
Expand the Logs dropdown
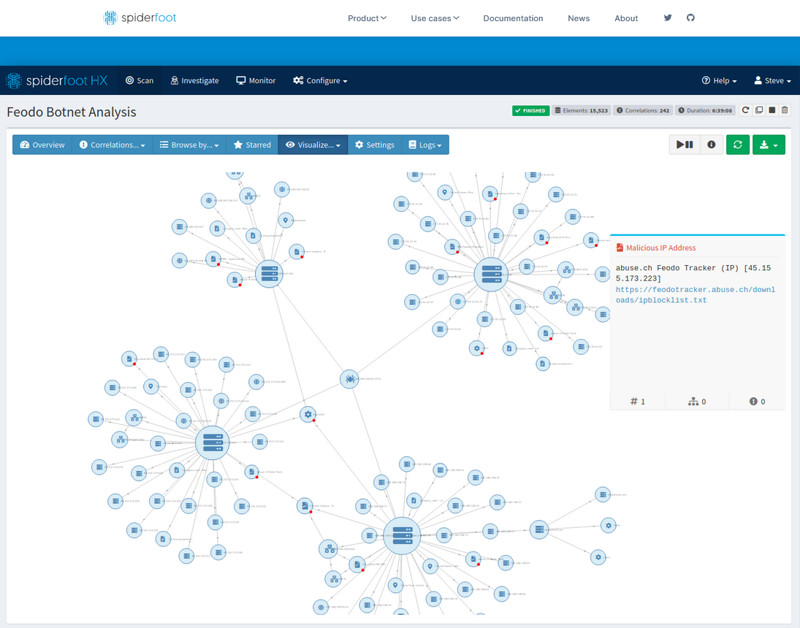(x=425, y=145)
